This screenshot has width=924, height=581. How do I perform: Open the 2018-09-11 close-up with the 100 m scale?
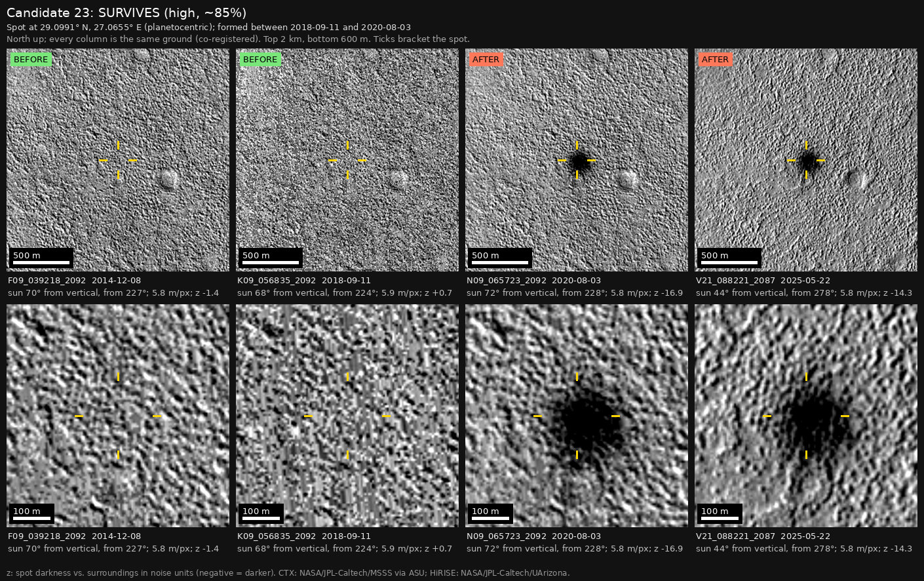coord(347,416)
